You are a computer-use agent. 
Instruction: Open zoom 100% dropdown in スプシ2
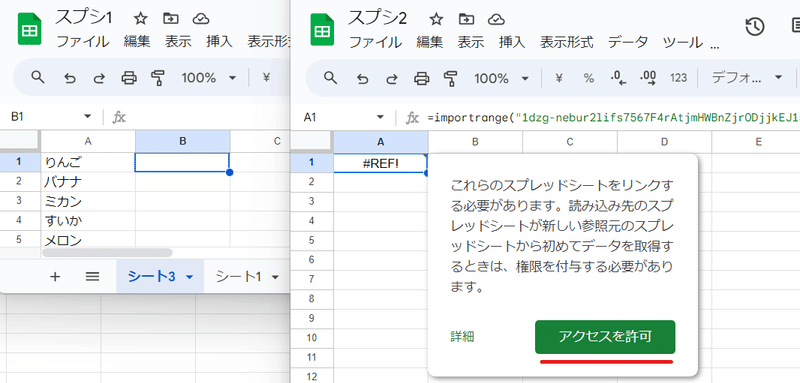coord(502,78)
